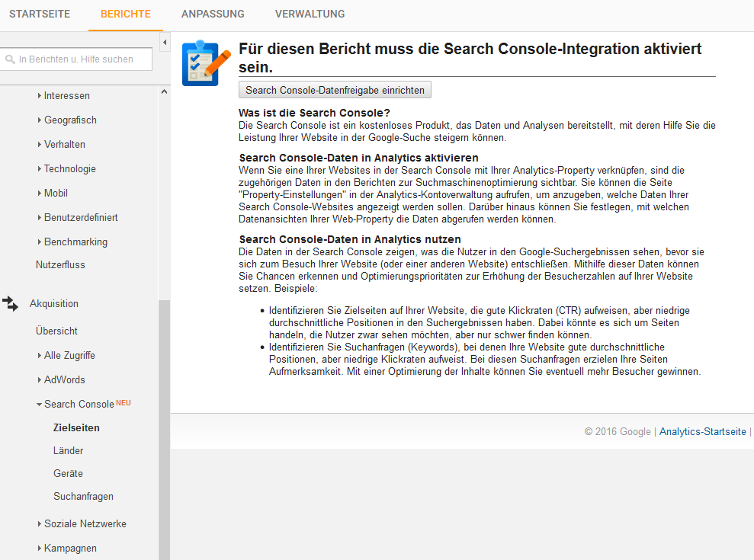Switch to the BERICHTE tab

(x=126, y=14)
